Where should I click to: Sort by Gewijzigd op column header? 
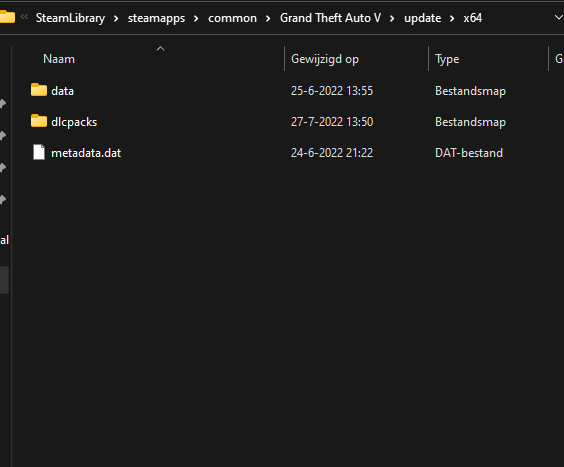tap(325, 59)
